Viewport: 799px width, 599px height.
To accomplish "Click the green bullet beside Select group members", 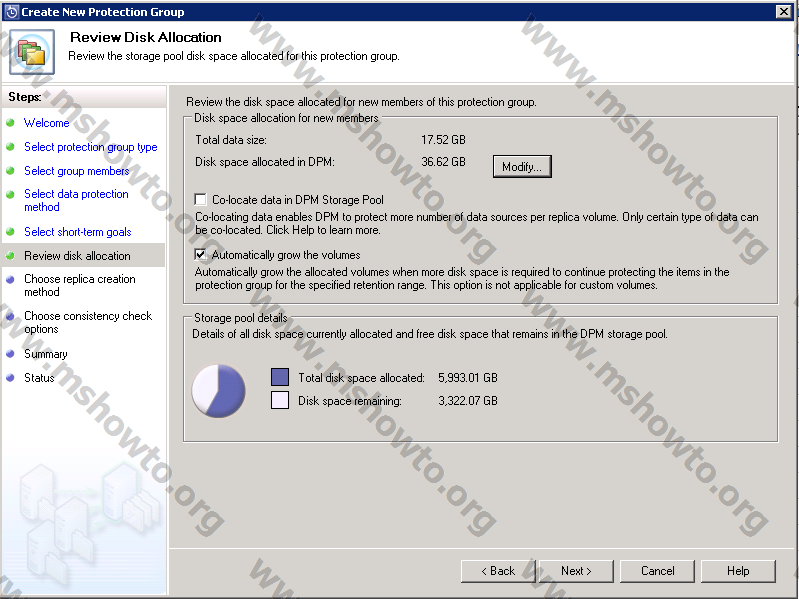I will pos(11,172).
